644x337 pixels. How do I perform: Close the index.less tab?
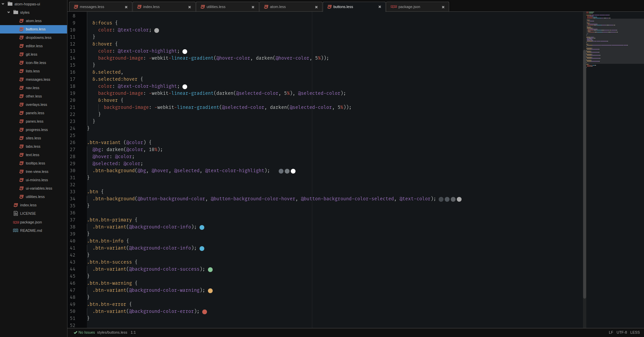click(190, 7)
